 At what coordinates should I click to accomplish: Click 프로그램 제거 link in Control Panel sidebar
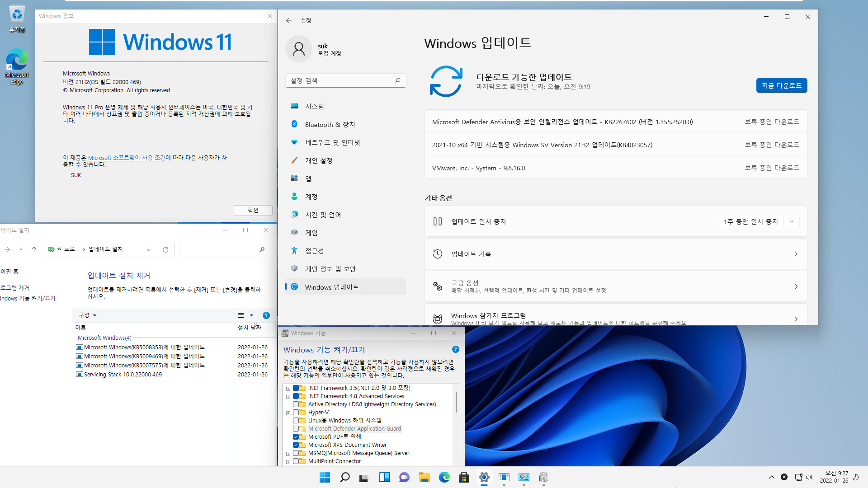[14, 288]
